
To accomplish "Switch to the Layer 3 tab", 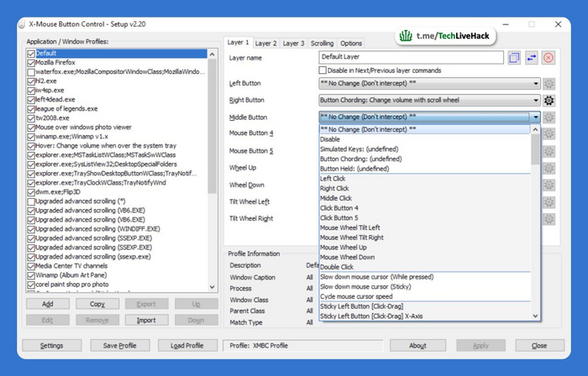I will (x=294, y=44).
